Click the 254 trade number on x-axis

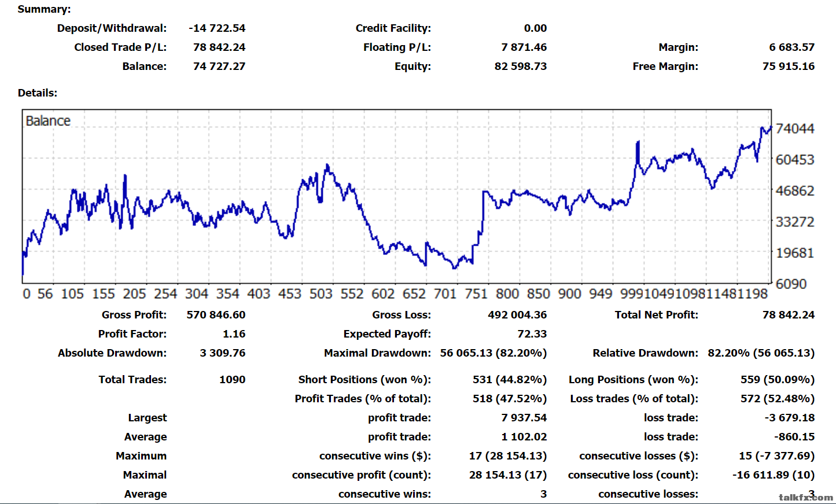click(165, 294)
